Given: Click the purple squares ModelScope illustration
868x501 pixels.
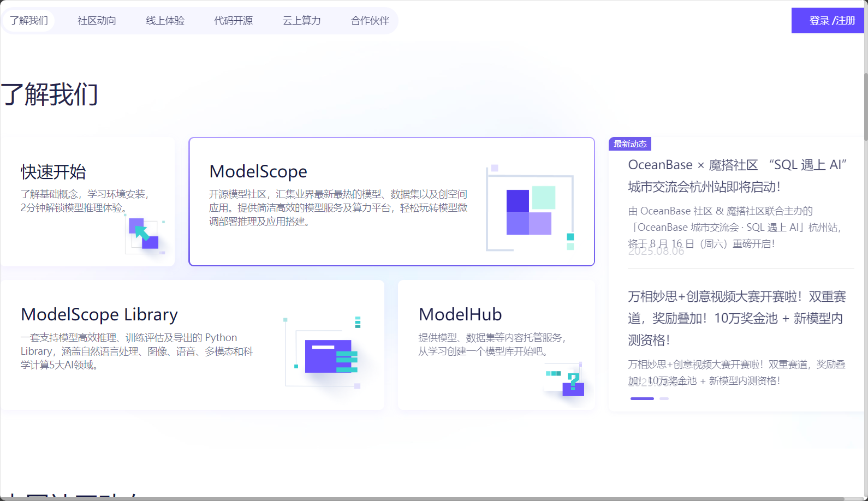Looking at the screenshot, I should [x=530, y=208].
